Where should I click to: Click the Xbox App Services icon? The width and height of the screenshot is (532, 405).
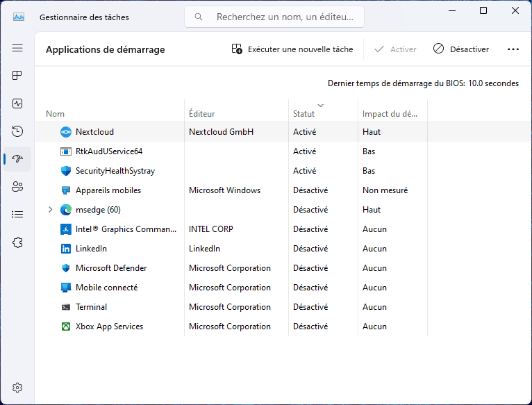[66, 327]
